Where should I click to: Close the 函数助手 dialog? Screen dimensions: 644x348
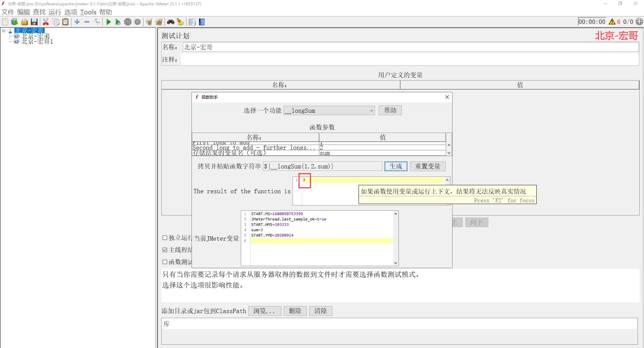[x=447, y=97]
